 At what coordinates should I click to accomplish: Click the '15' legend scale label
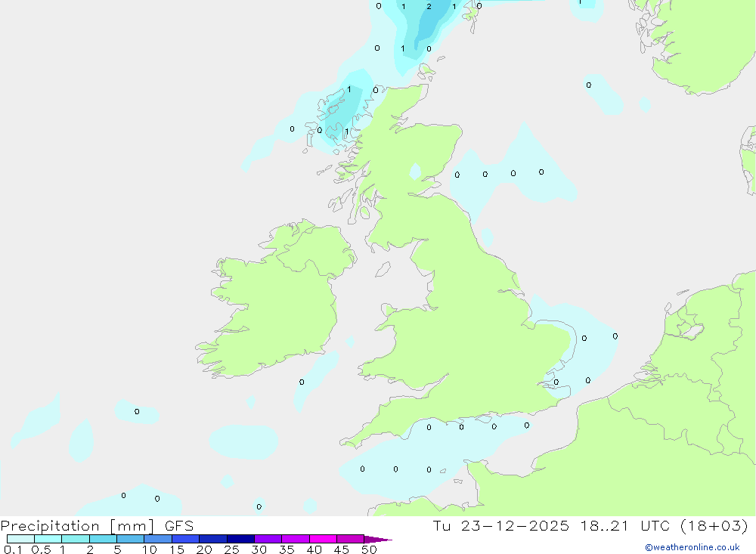coord(177,549)
